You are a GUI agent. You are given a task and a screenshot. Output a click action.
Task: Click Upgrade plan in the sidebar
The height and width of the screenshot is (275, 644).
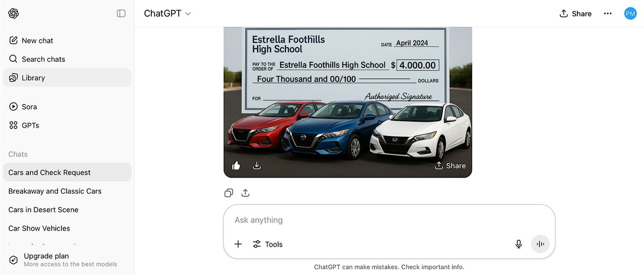67,260
